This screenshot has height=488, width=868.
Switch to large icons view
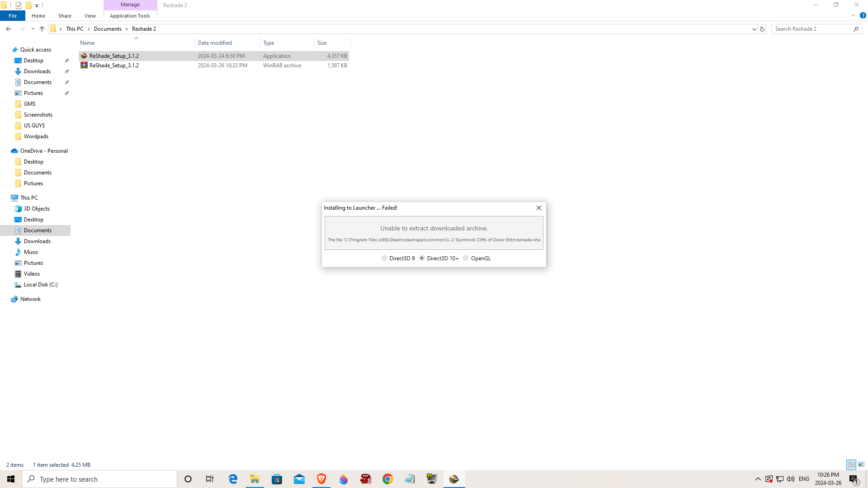tap(861, 465)
